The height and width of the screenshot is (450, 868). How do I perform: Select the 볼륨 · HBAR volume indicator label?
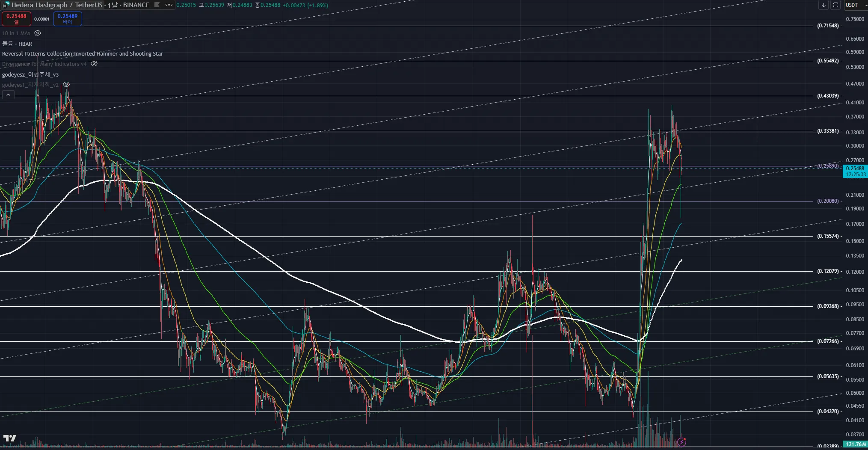click(17, 44)
